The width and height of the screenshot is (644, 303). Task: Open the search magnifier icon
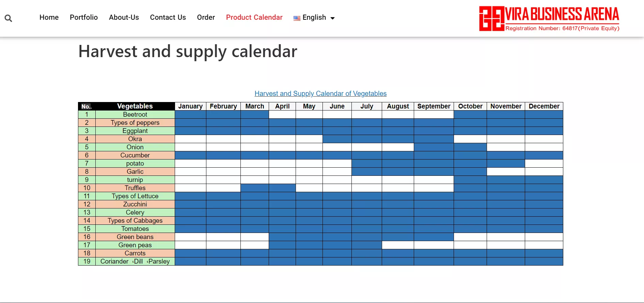[9, 18]
